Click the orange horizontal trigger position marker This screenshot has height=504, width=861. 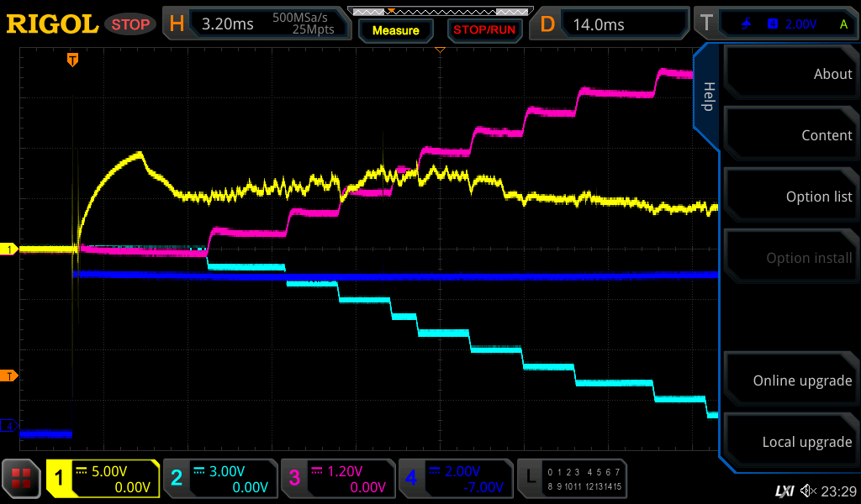tap(73, 60)
